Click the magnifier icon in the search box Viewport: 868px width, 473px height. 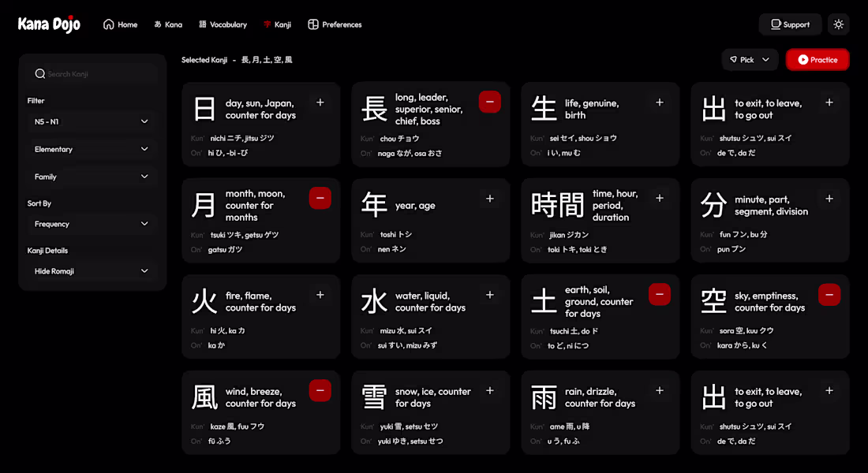(40, 73)
